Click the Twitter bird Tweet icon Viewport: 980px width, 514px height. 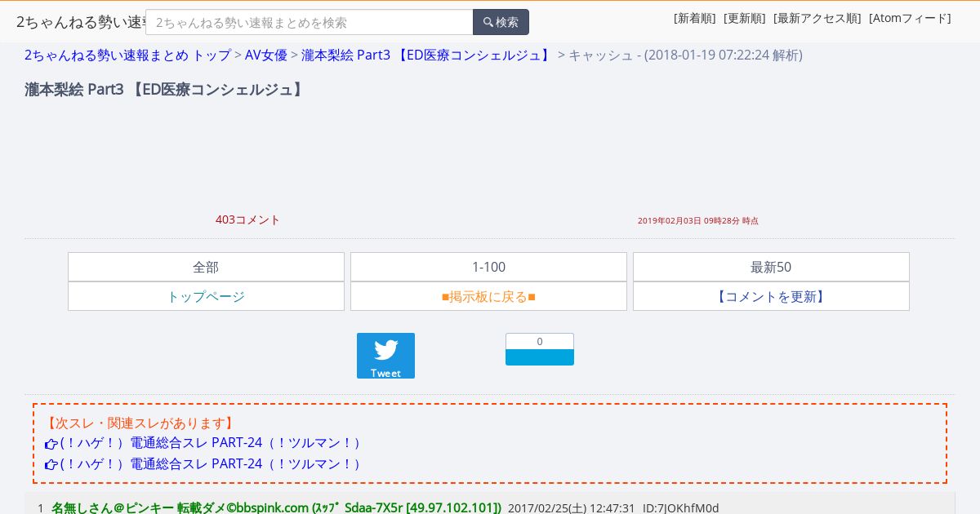(385, 356)
